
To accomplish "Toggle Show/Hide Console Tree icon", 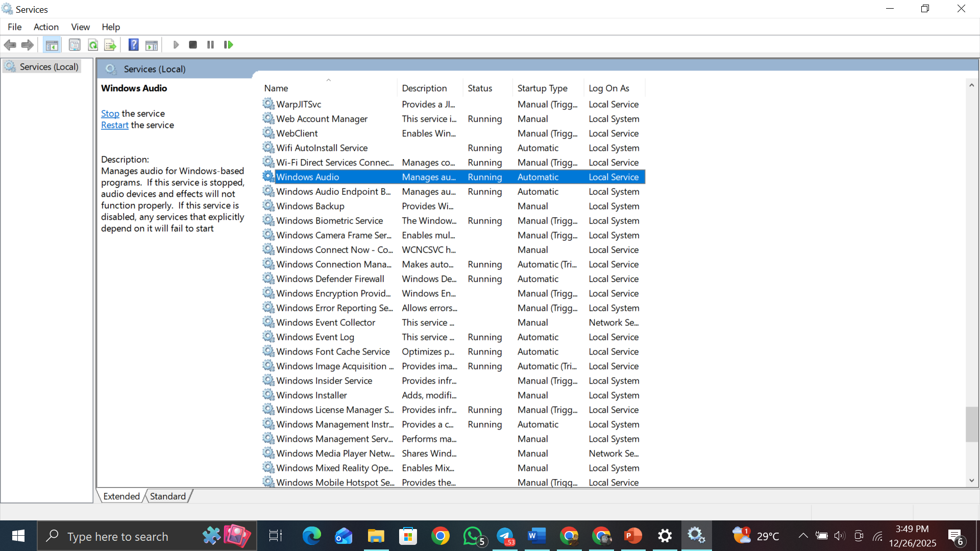I will [x=52, y=45].
